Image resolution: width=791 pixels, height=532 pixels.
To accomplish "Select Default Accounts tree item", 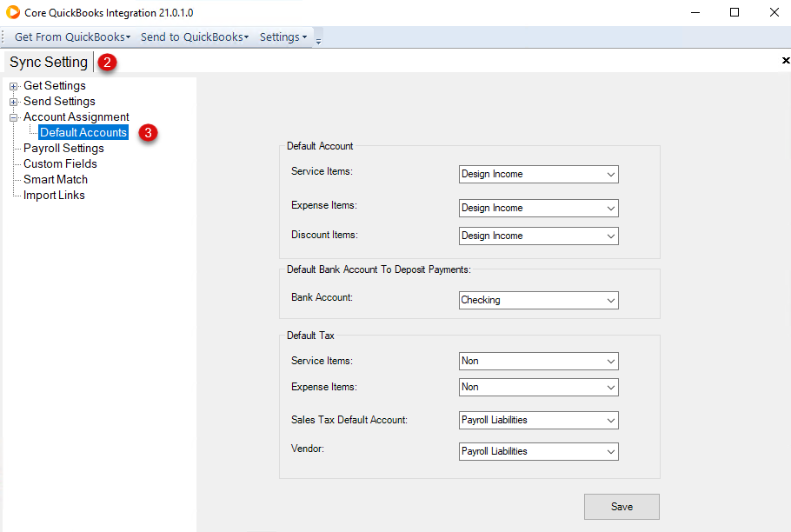I will tap(83, 133).
